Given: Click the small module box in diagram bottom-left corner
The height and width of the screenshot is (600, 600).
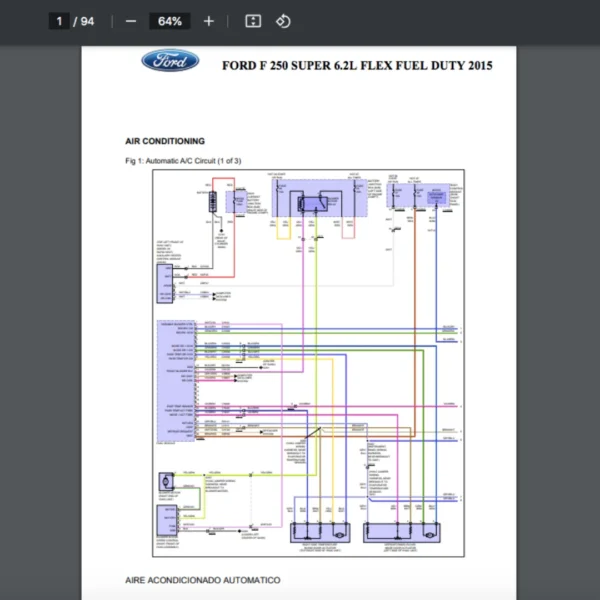Looking at the screenshot, I should tap(165, 523).
